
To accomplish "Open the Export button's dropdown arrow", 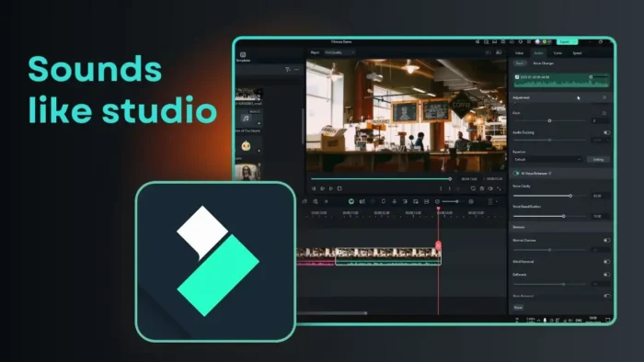I will pos(575,42).
